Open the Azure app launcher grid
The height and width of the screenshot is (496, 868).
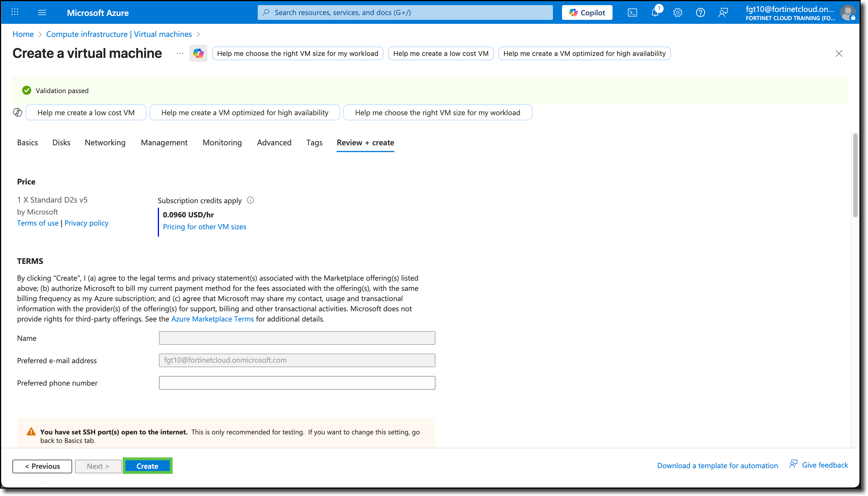(14, 12)
